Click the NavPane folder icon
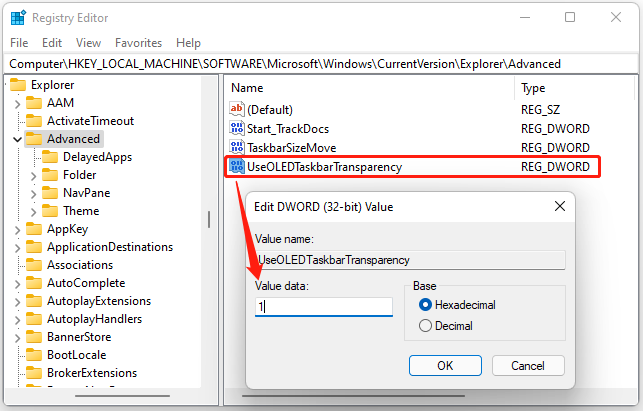The width and height of the screenshot is (643, 411). (50, 193)
